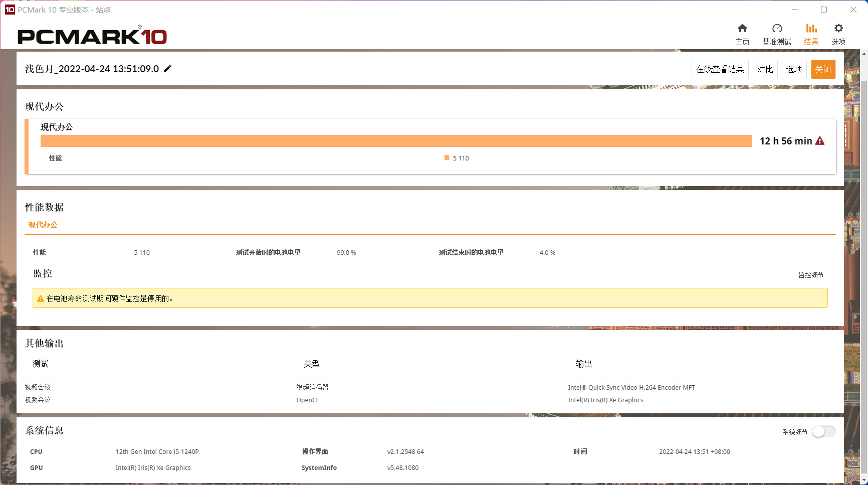Click the 输出 column header
This screenshot has height=485, width=868.
(584, 364)
